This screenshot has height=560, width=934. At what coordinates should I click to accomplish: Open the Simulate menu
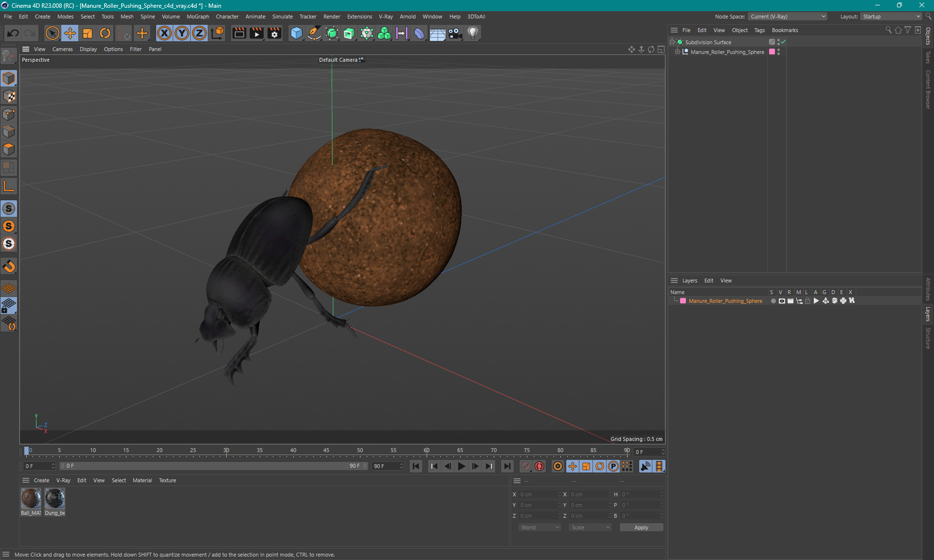pyautogui.click(x=282, y=17)
